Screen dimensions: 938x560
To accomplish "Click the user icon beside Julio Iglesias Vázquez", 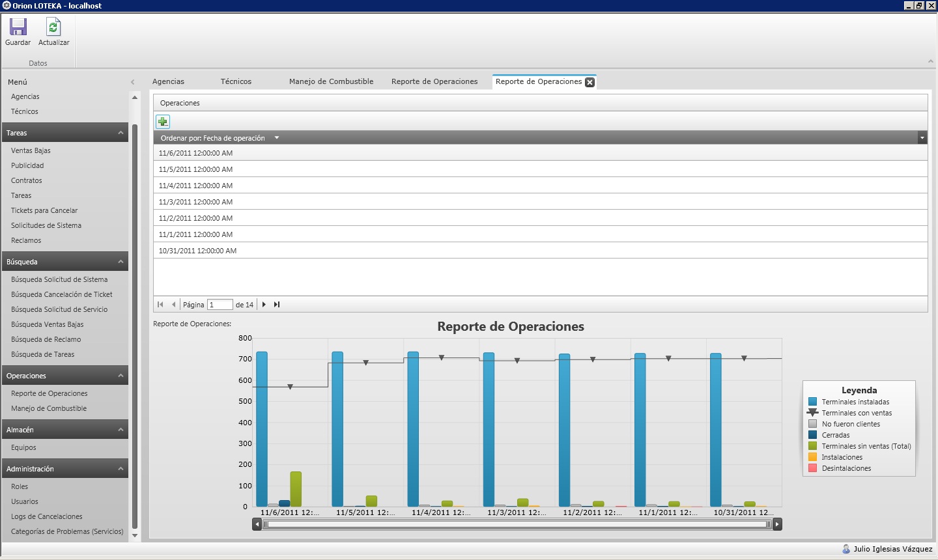I will click(x=846, y=549).
